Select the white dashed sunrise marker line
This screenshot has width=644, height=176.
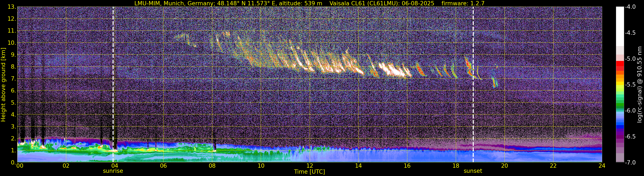point(113,85)
